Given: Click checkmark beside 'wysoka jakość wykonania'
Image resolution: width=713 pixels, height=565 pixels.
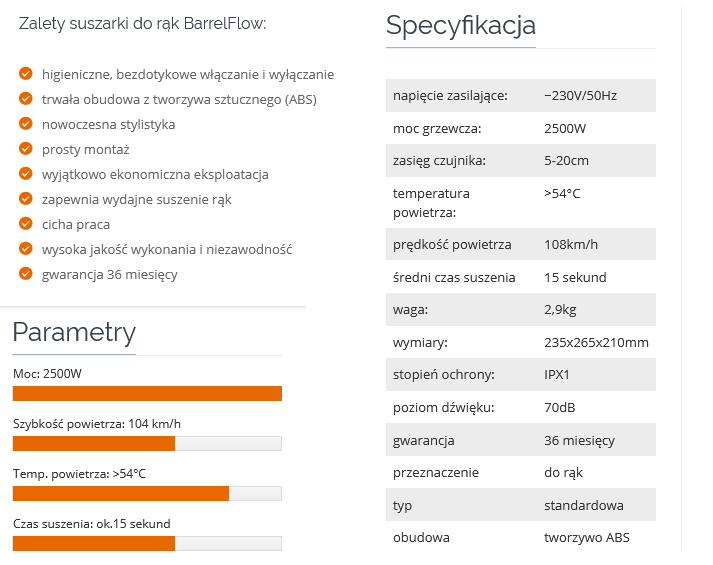Looking at the screenshot, I should coord(26,249).
